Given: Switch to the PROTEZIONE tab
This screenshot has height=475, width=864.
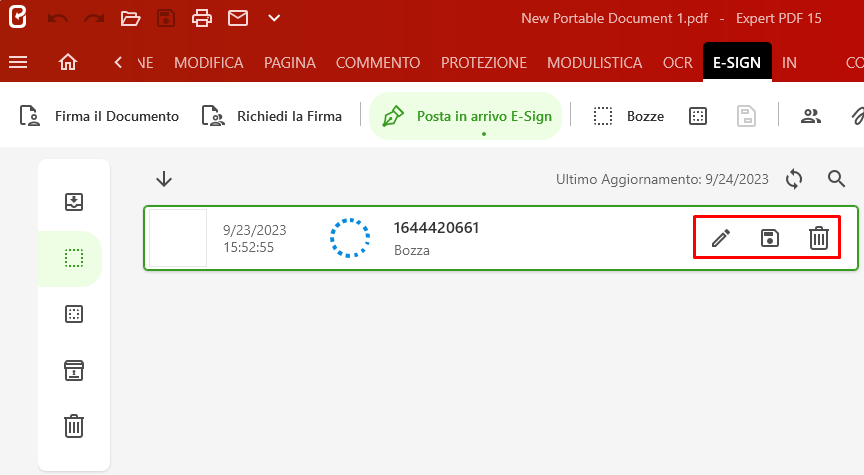Looking at the screenshot, I should (484, 63).
